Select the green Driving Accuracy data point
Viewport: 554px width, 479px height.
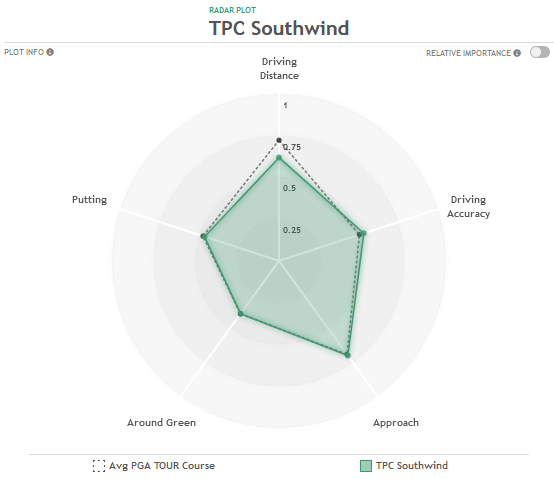[x=364, y=233]
